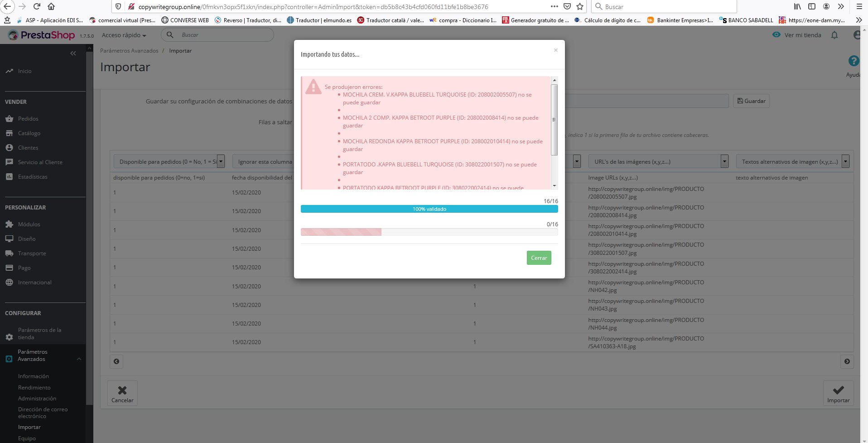Screen dimensions: 868x443
Task: Click the Importar button with the checkmark
Action: 838,393
